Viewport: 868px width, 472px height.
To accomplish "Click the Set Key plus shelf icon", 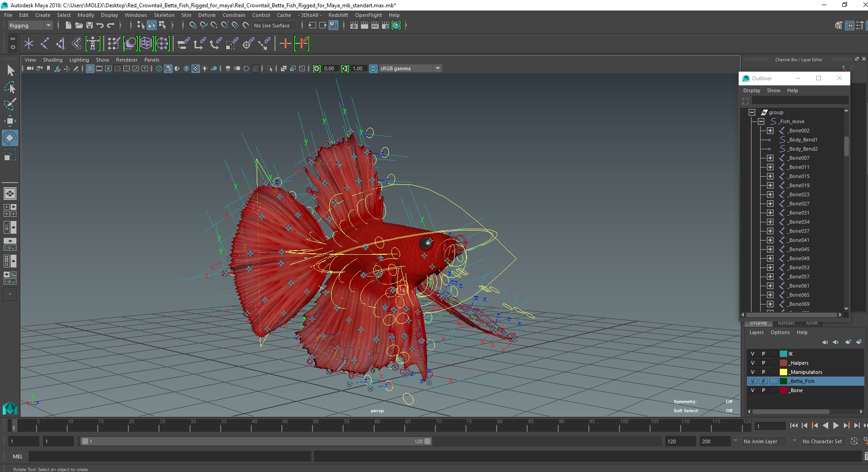I will pos(285,44).
